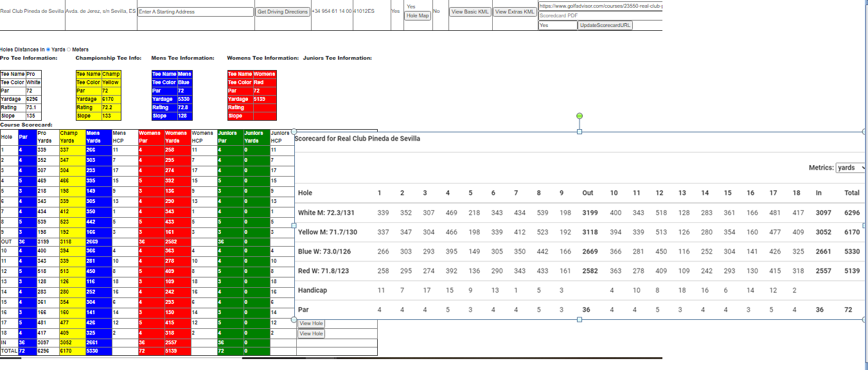Click the Champ tee rating field 72.2

[x=111, y=107]
